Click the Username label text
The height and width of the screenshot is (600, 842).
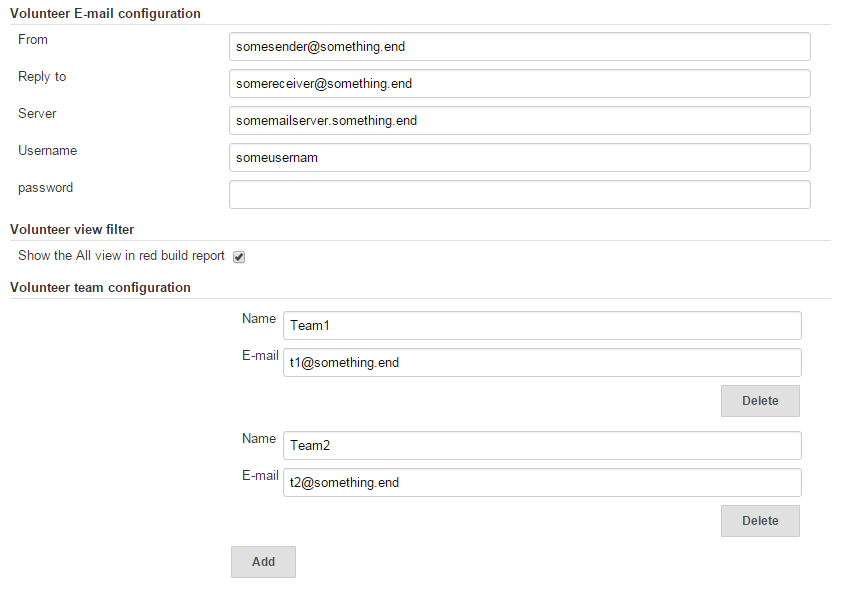pos(47,151)
